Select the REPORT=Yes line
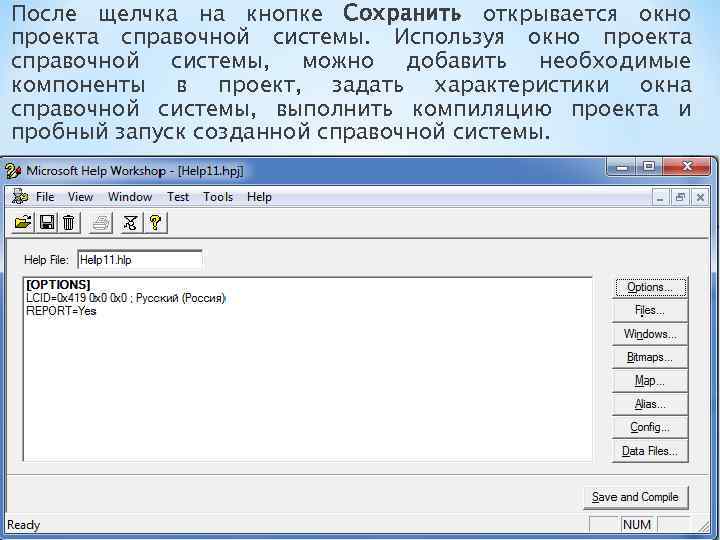 61,311
